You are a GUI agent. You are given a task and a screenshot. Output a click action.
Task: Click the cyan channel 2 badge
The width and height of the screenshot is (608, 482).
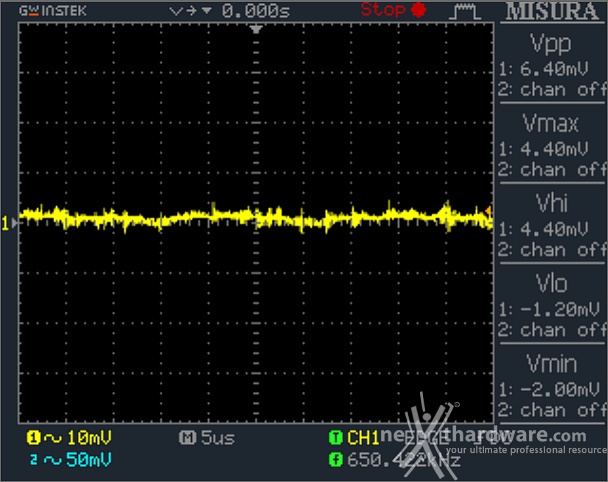tap(34, 460)
